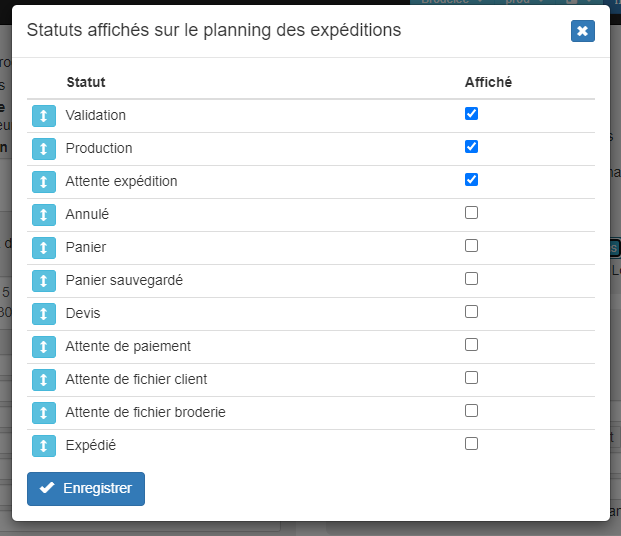Click the reorder icon for Attente de fichier broderie
621x536 pixels.
pos(44,413)
